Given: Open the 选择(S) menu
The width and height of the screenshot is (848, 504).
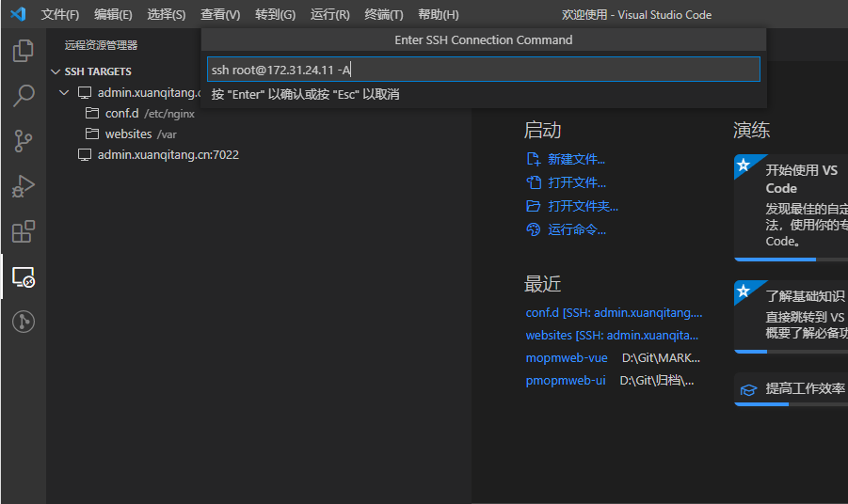Looking at the screenshot, I should click(x=166, y=15).
